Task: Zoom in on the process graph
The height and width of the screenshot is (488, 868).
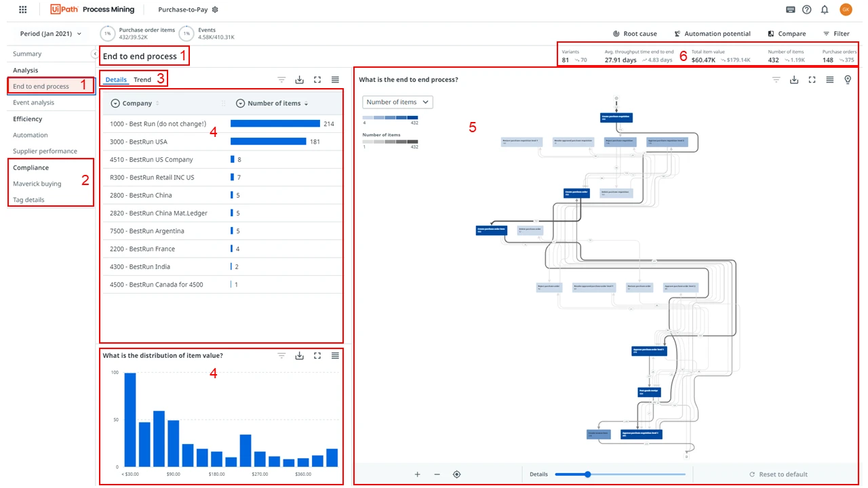Action: coord(417,474)
